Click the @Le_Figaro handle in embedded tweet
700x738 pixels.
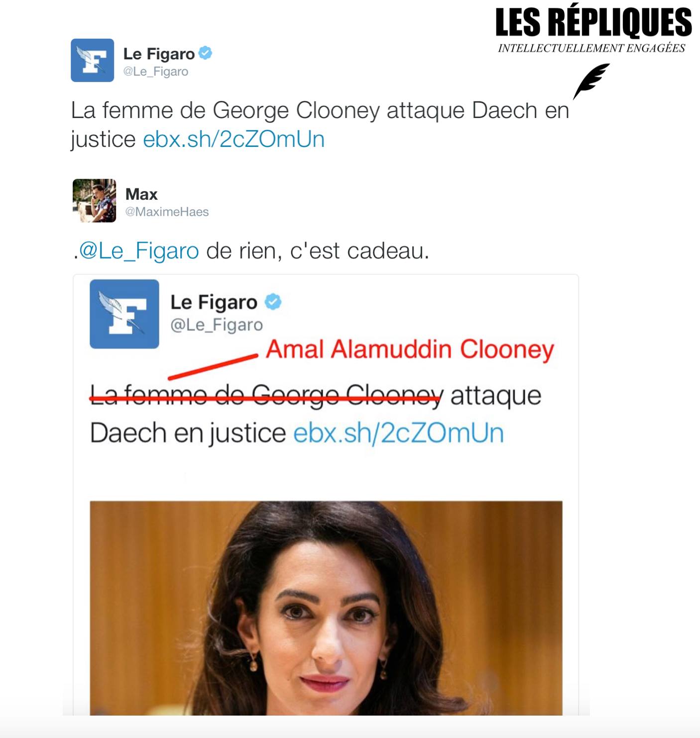point(217,325)
